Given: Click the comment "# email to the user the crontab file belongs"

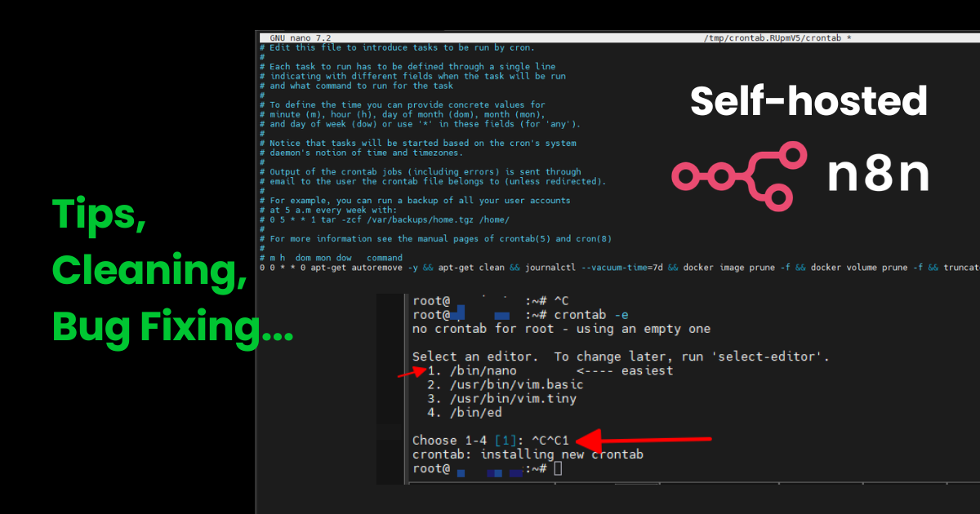Looking at the screenshot, I should click(433, 181).
